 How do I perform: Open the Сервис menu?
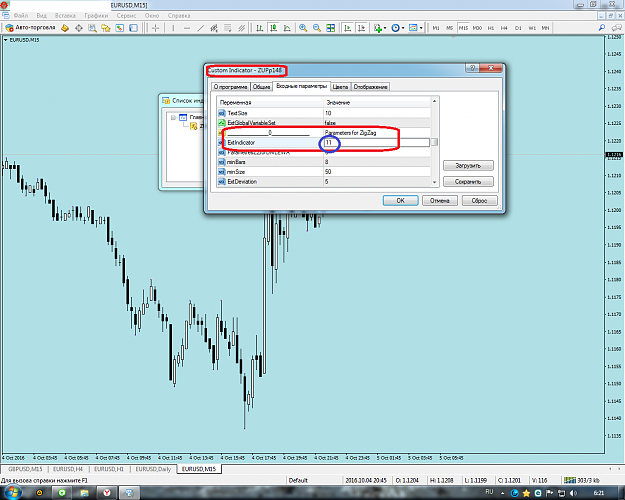tap(126, 16)
